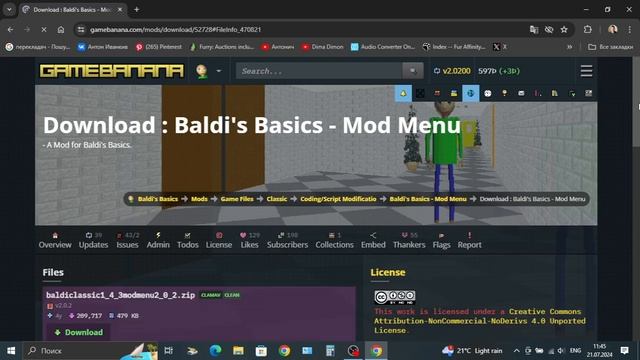Click the white round face icon in banner toolbar
Viewport: 640px width, 360px height.
pos(487,93)
